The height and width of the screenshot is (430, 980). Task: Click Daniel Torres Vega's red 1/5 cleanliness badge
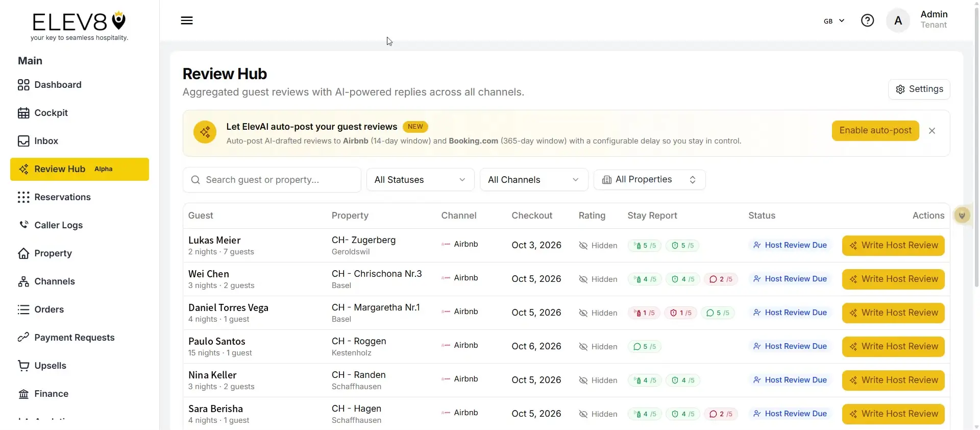coord(644,313)
